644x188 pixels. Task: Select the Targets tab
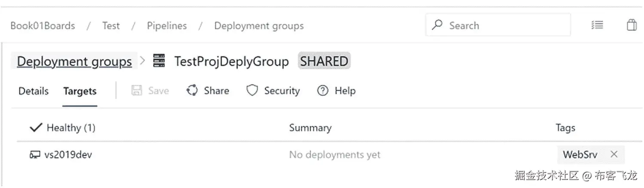pos(79,91)
